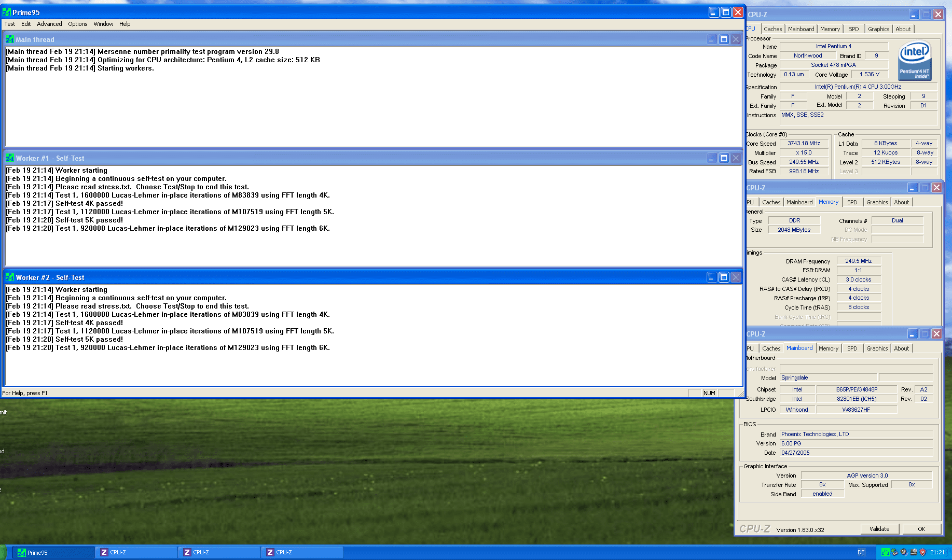Open the Options menu in Prime95
Screen dimensions: 952x560
tap(78, 24)
